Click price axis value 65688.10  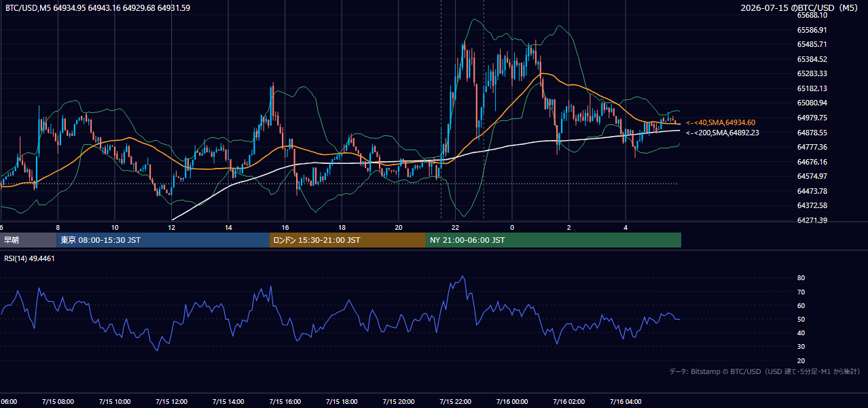(812, 15)
